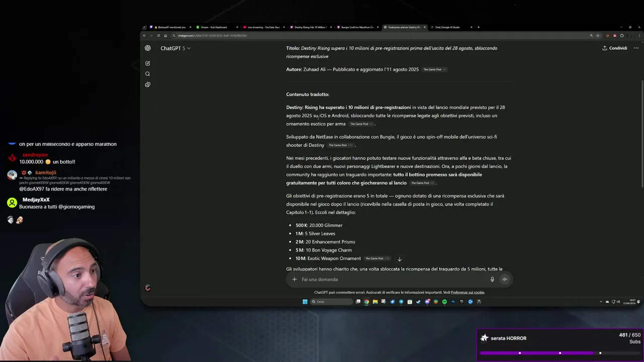This screenshot has width=644, height=362.
Task: Switch to the 'Bungie Confirms Marathon' tab
Action: (x=357, y=27)
